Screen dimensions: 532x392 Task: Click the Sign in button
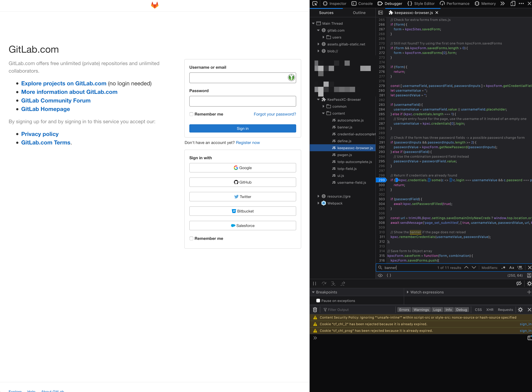tap(242, 128)
